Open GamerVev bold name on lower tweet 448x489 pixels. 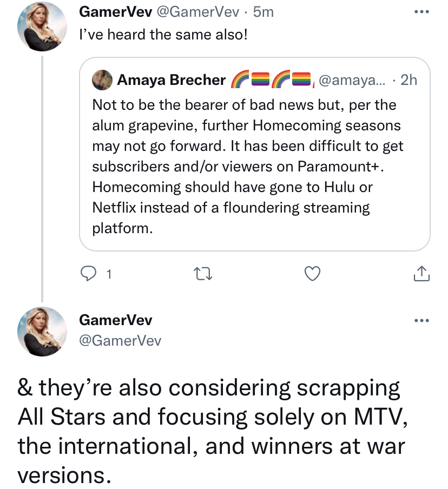[x=115, y=320]
